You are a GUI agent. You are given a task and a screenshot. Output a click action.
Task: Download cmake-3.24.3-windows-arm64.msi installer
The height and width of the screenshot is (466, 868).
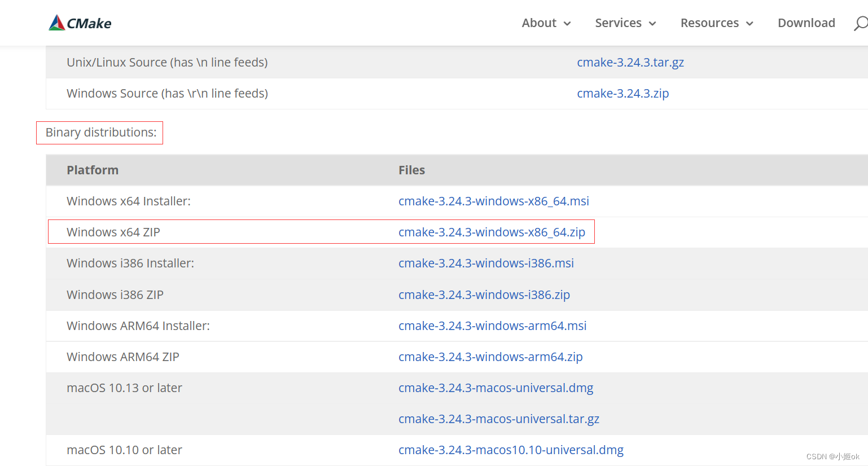(x=492, y=326)
